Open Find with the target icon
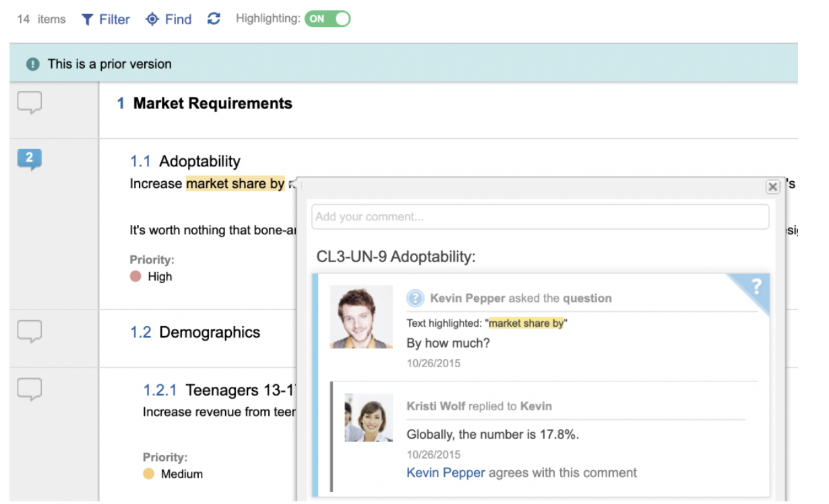 152,20
